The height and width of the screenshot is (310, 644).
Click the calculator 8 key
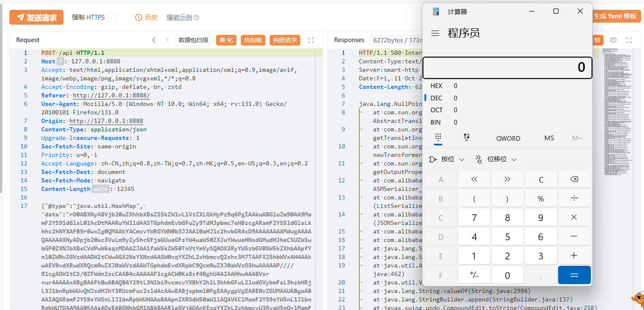click(x=507, y=217)
